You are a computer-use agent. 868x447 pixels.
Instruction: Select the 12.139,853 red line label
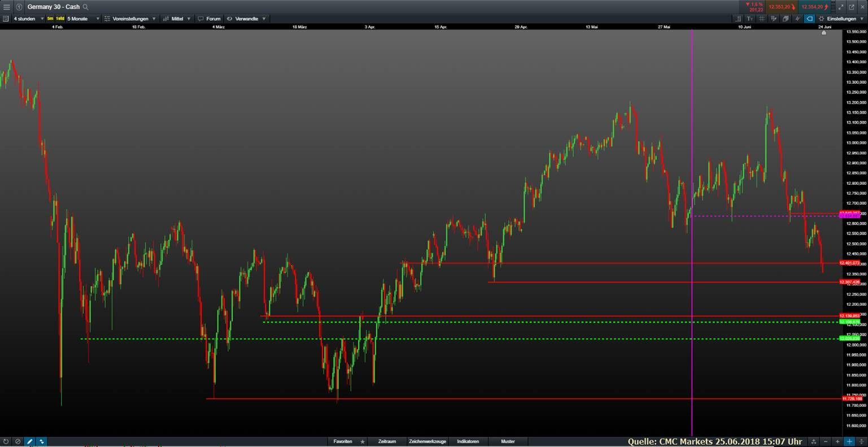click(849, 316)
